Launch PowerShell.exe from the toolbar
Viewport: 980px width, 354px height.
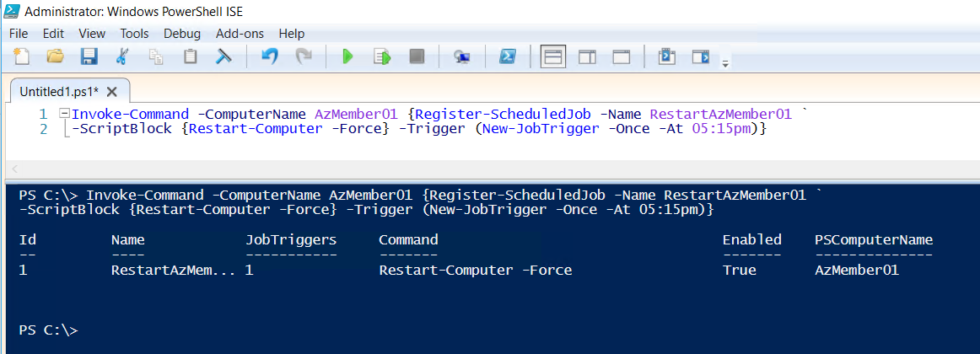click(x=508, y=57)
